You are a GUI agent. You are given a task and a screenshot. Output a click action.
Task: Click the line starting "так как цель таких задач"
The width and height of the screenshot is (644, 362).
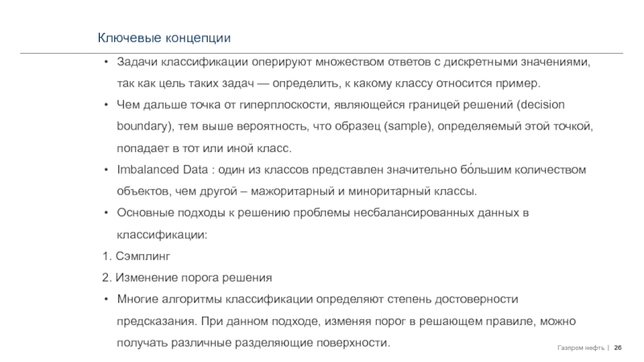[x=329, y=84]
